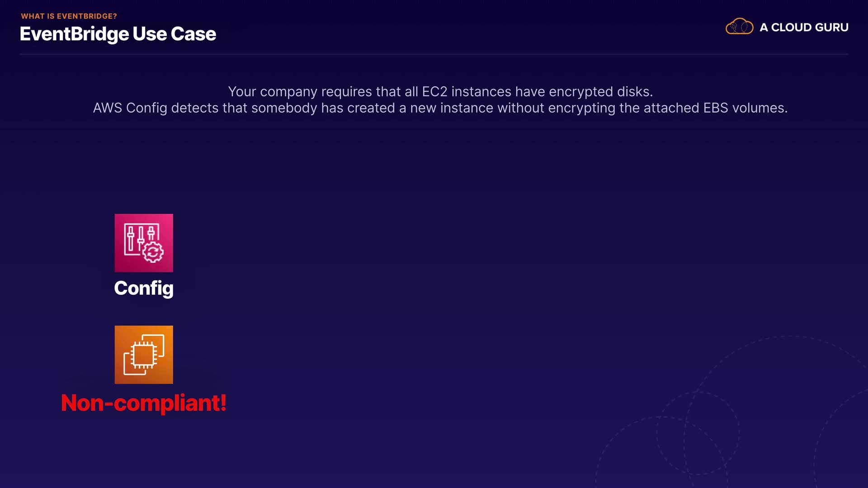Click the A Cloud Guru cloud logo
Screen dimensions: 868x488
pyautogui.click(x=739, y=27)
